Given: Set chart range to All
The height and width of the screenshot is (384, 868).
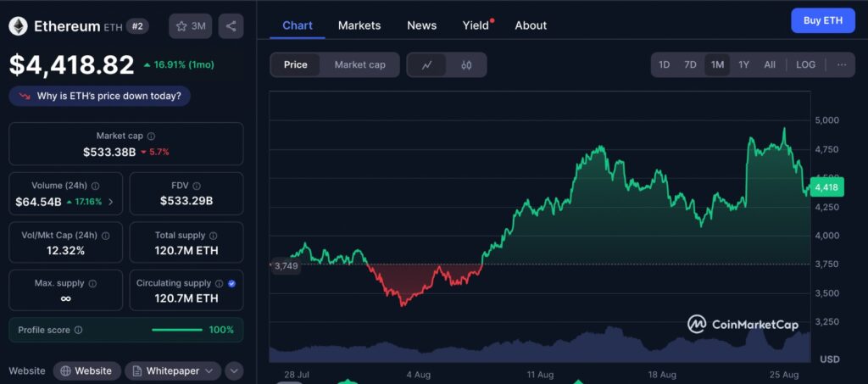Looking at the screenshot, I should tap(770, 64).
